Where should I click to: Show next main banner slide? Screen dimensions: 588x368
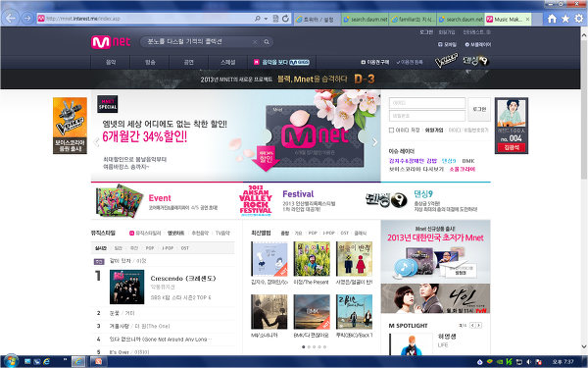374,142
